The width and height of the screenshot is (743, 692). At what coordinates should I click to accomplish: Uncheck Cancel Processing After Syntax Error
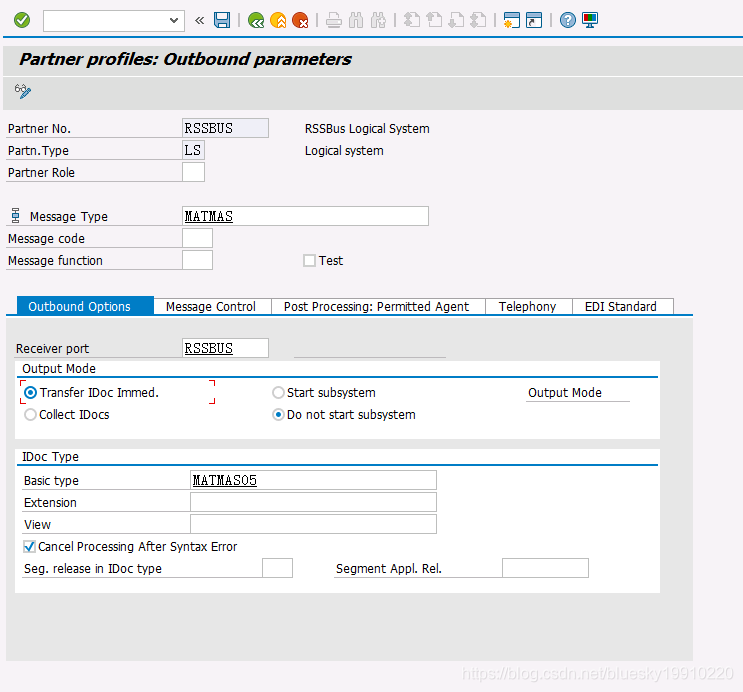(x=29, y=546)
